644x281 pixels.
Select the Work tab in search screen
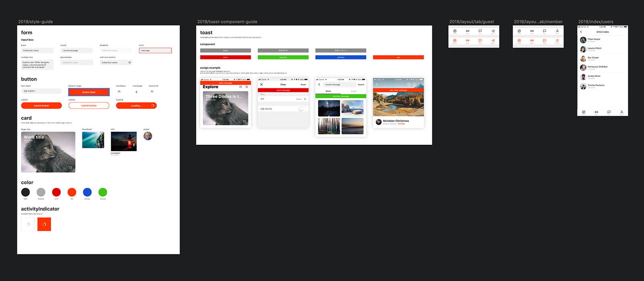pyautogui.click(x=328, y=91)
